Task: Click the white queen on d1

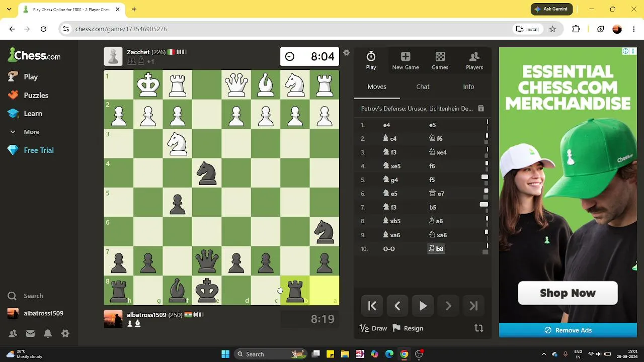Action: tap(236, 85)
